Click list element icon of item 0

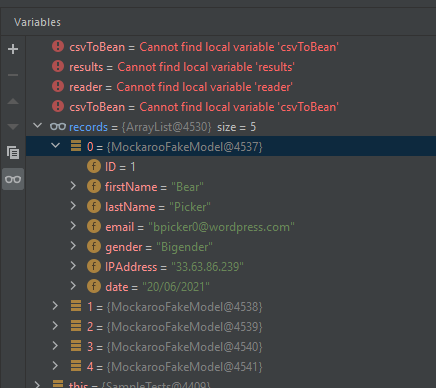76,146
